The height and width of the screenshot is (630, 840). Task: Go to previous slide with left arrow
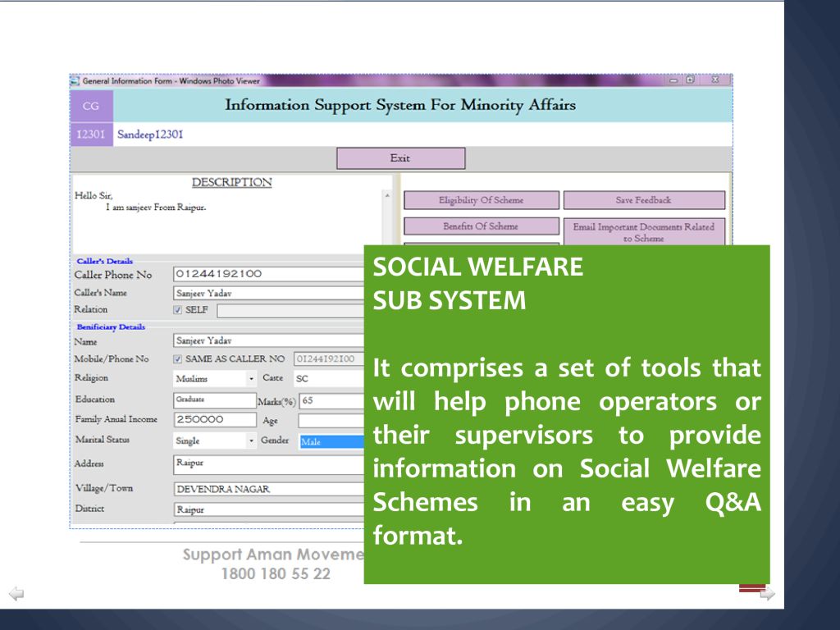click(x=16, y=594)
